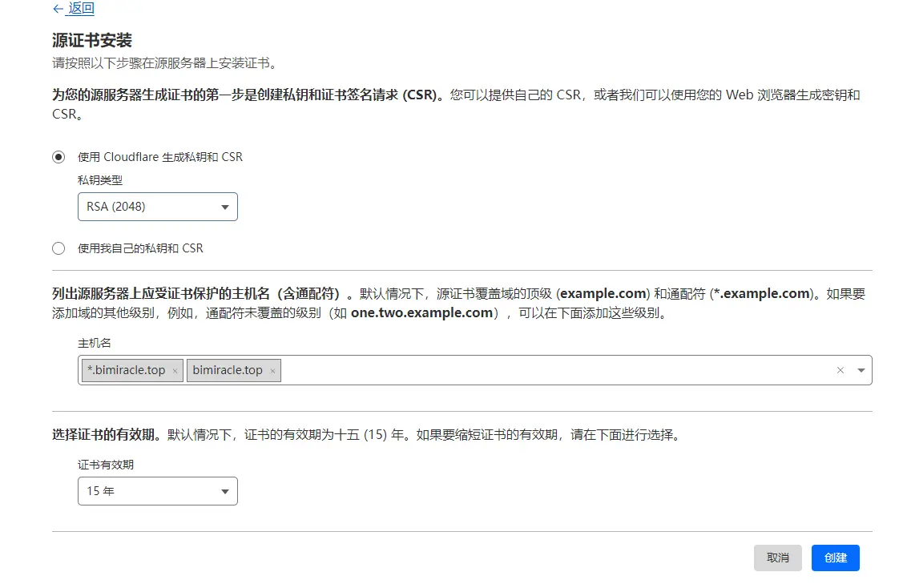Go back via the 返回 link
903x588 pixels.
pos(73,8)
